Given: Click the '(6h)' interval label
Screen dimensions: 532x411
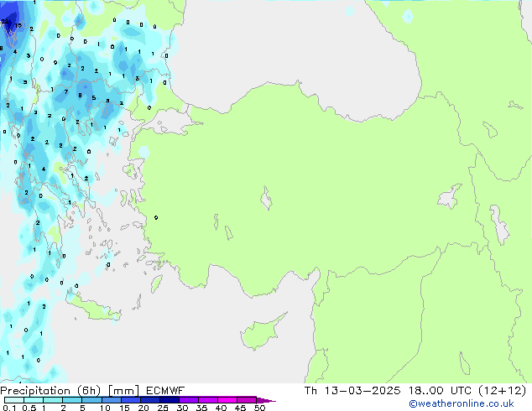Looking at the screenshot, I should click(89, 391).
